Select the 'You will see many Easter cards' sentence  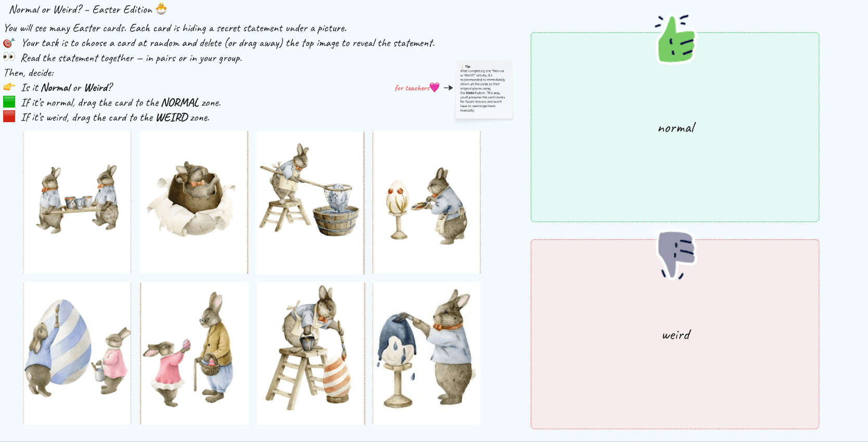click(x=175, y=28)
